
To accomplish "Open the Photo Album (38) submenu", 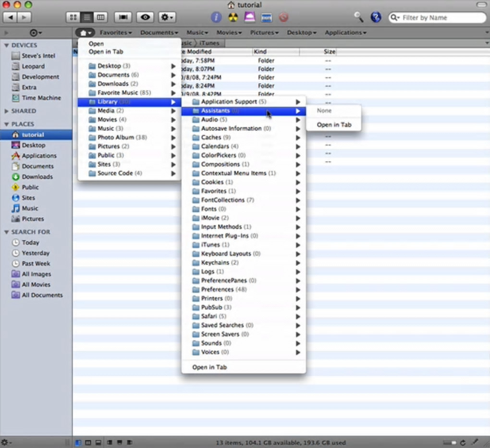I will (129, 137).
